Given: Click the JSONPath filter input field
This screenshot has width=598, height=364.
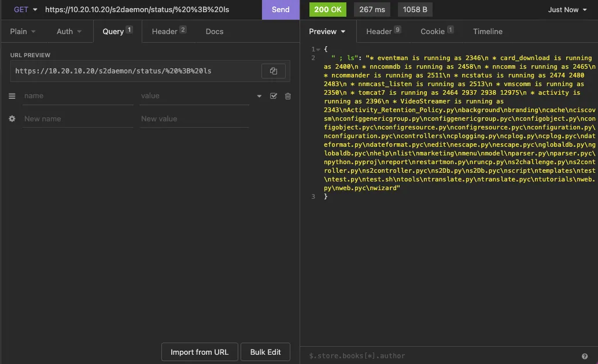Looking at the screenshot, I should (x=405, y=355).
